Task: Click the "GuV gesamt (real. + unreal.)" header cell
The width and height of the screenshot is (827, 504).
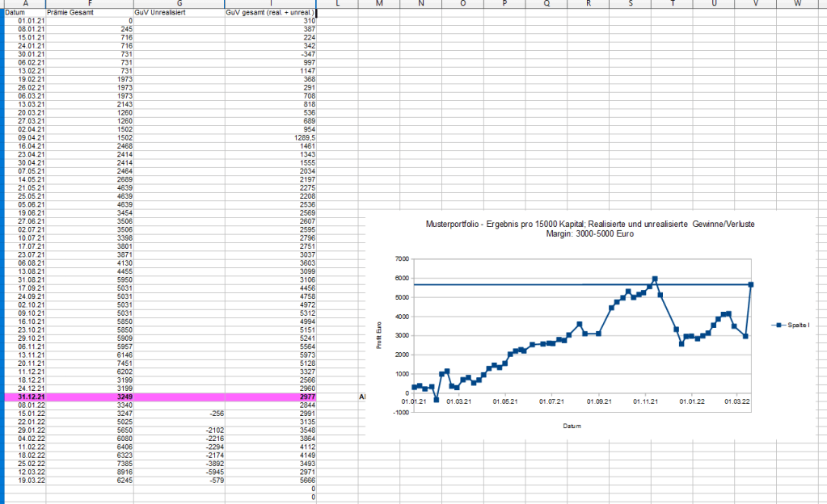Action: point(270,12)
